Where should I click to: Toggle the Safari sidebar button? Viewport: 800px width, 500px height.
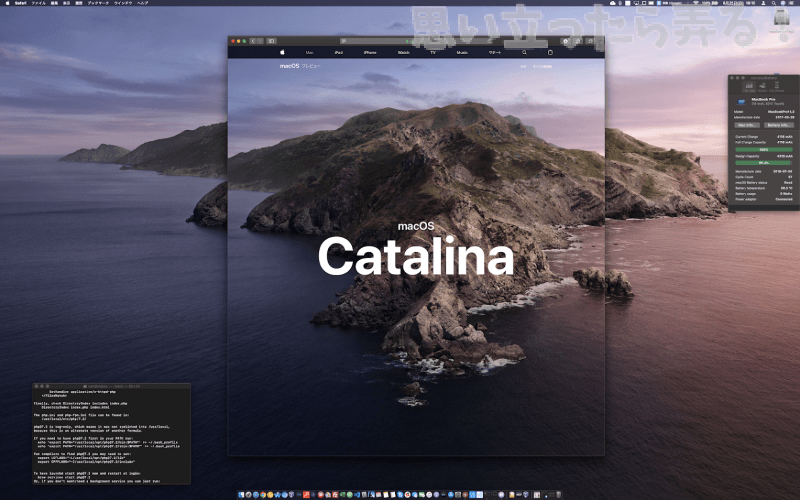click(x=271, y=41)
